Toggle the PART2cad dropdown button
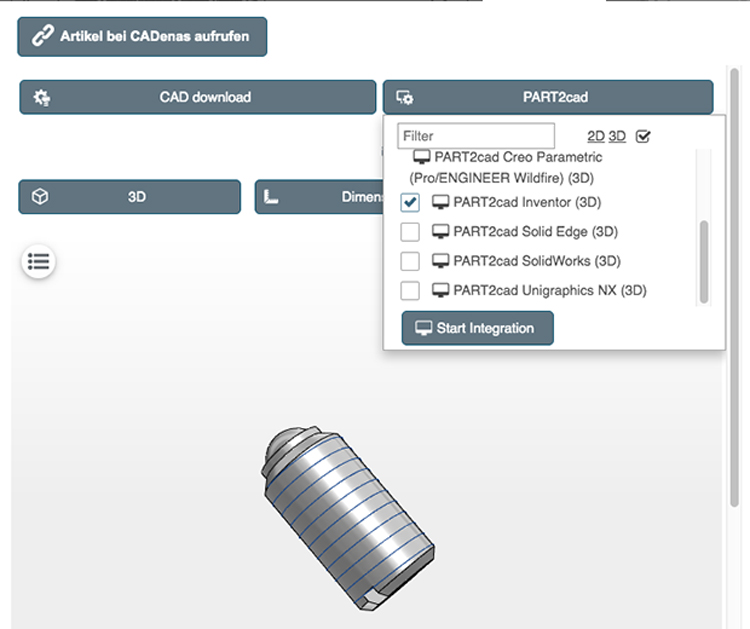This screenshot has width=750, height=629. pyautogui.click(x=548, y=97)
